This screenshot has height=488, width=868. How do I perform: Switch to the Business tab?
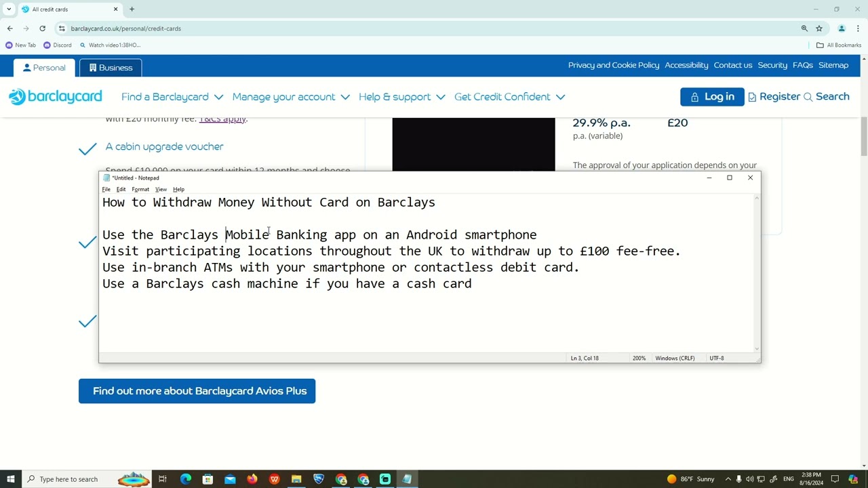tap(111, 68)
